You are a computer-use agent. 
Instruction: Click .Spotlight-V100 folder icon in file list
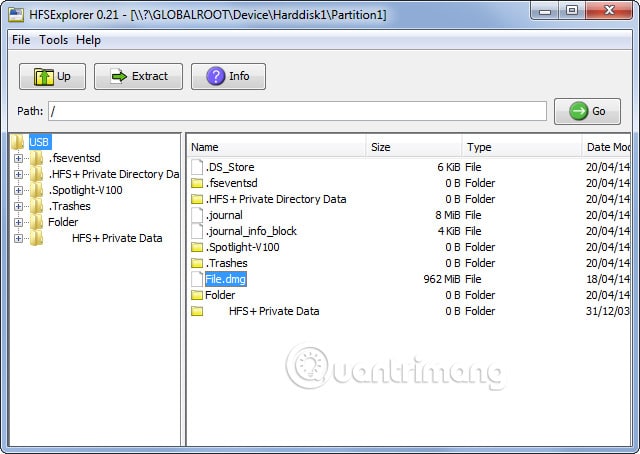point(197,247)
